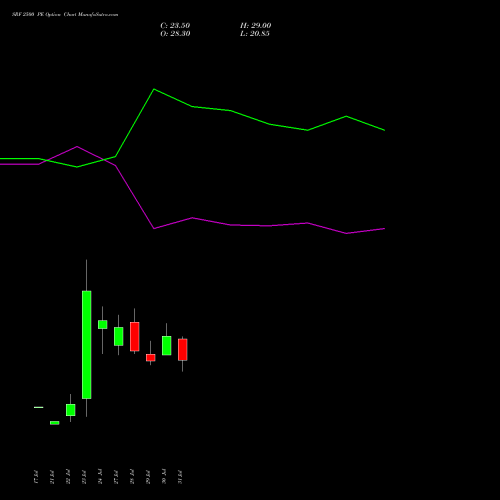Select the green candlestick for 30 Jul
Viewport: 500px width, 500px height.
point(167,345)
